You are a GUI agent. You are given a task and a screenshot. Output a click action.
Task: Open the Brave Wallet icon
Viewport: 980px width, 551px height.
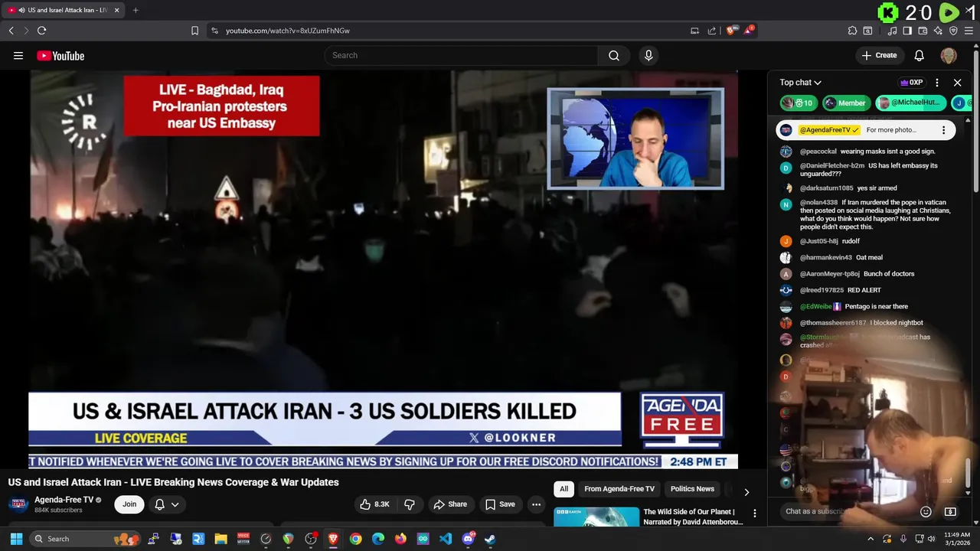click(923, 31)
